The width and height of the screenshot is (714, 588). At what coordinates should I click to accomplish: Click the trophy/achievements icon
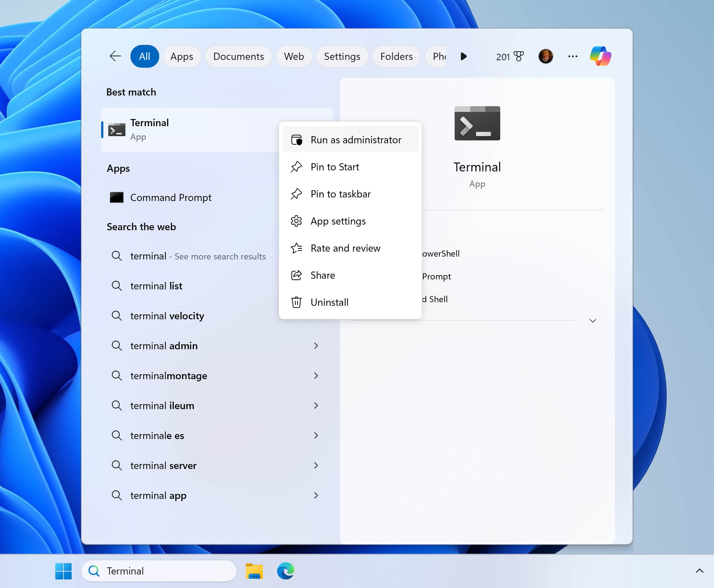[519, 56]
